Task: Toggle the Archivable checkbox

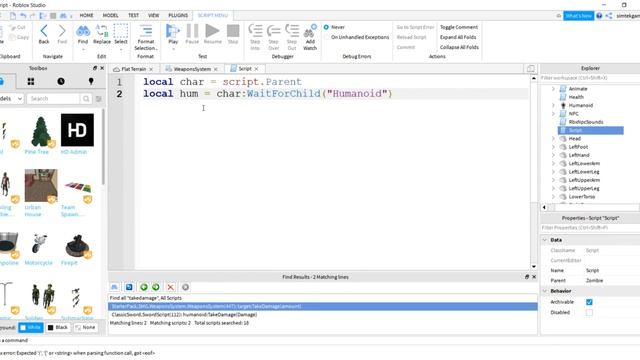Action: point(589,302)
